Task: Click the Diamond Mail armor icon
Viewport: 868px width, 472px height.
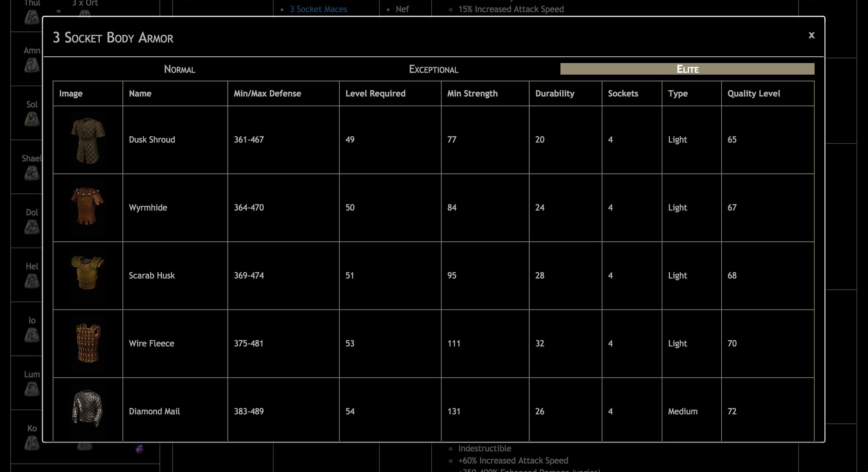Action: pyautogui.click(x=88, y=408)
